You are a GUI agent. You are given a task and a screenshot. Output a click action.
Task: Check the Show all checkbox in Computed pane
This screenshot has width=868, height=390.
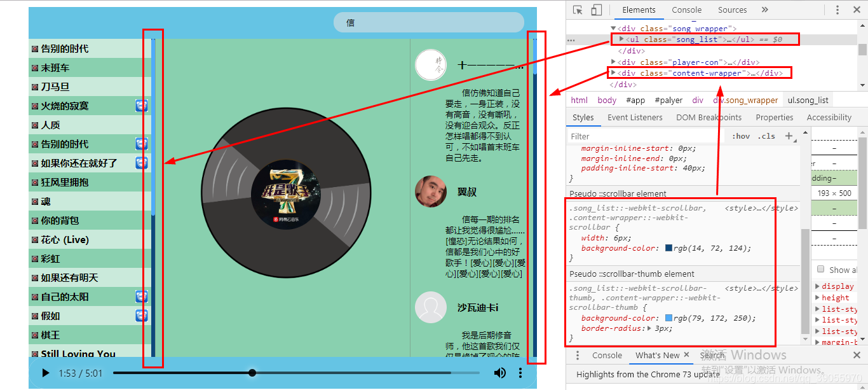(820, 269)
